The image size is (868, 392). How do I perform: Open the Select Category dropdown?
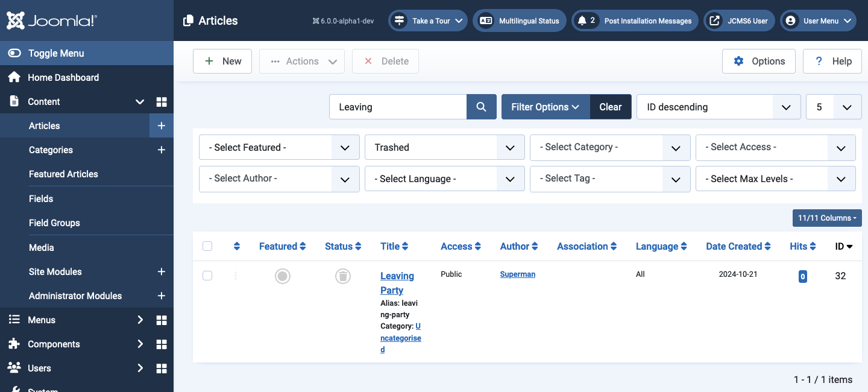point(610,148)
